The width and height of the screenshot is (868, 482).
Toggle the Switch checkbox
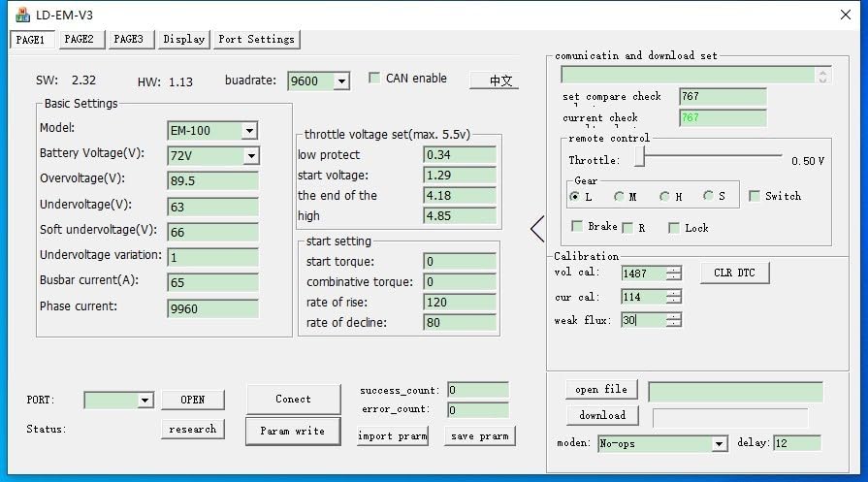[x=754, y=196]
